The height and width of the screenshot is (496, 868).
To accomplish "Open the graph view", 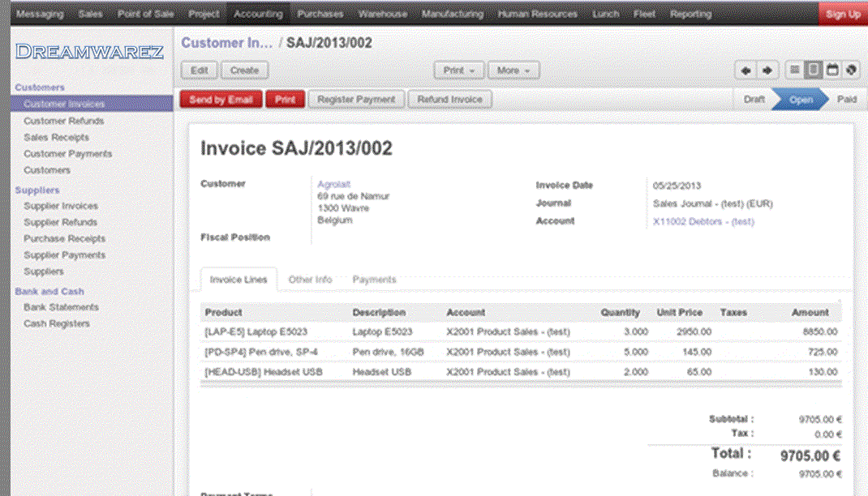I will [850, 70].
